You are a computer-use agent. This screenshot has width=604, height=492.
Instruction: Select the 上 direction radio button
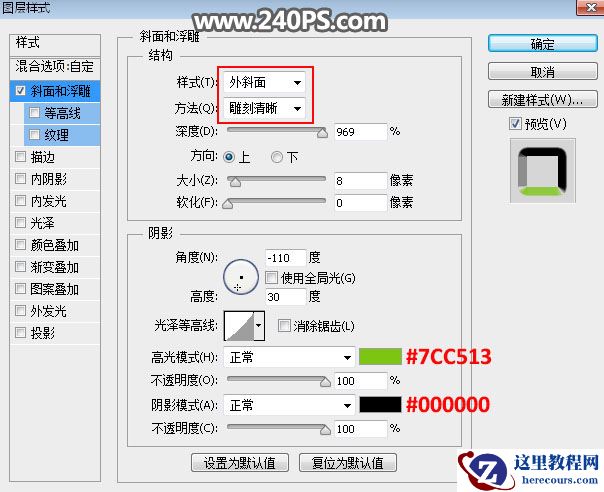pos(229,157)
